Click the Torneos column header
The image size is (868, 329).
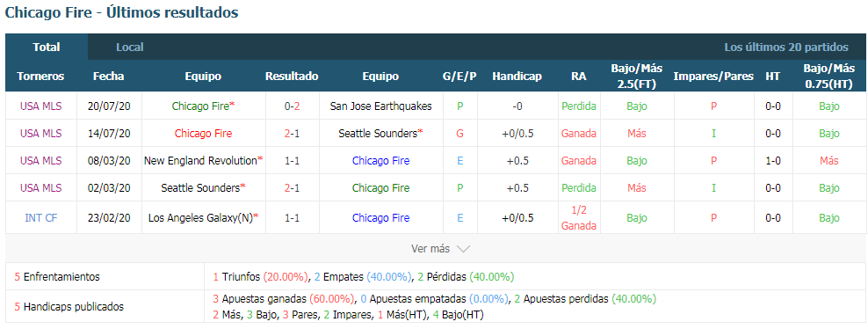coord(41,77)
